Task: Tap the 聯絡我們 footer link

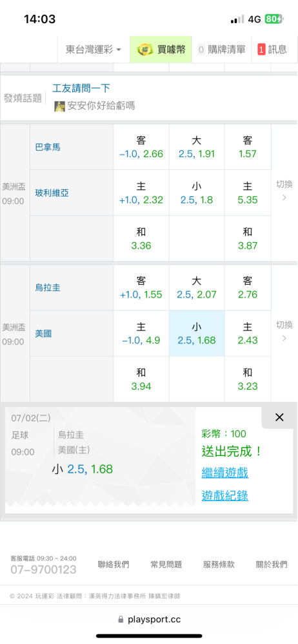Action: [x=114, y=564]
